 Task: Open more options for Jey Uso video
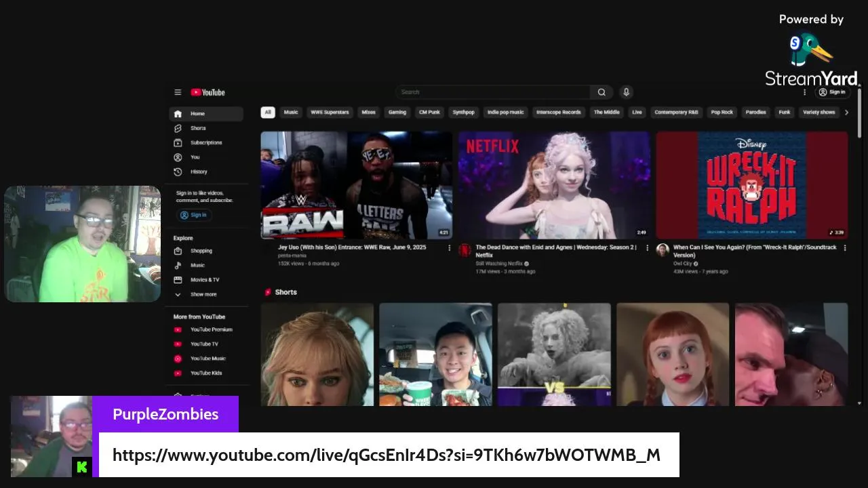pyautogui.click(x=449, y=248)
